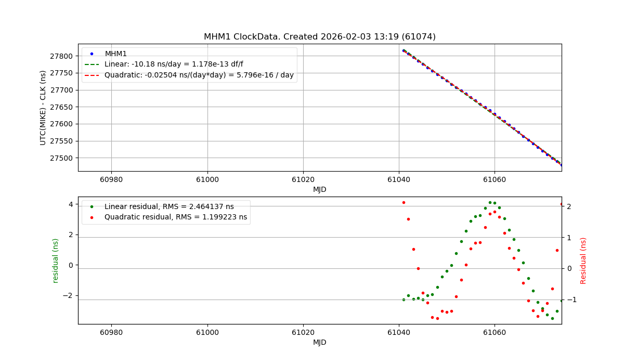Viewport: 624px width, 364px height.
Task: Click the red dashed Quadratic legend line
Action: pyautogui.click(x=92, y=75)
